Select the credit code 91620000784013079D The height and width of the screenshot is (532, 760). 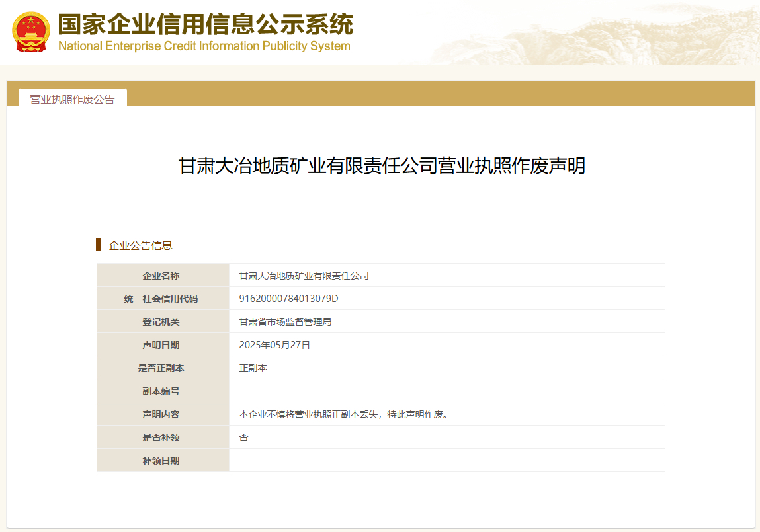(x=288, y=299)
